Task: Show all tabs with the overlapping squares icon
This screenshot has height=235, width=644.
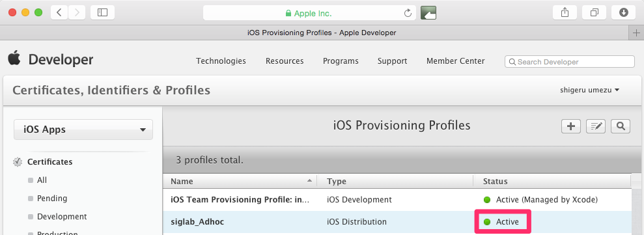Action: point(595,12)
